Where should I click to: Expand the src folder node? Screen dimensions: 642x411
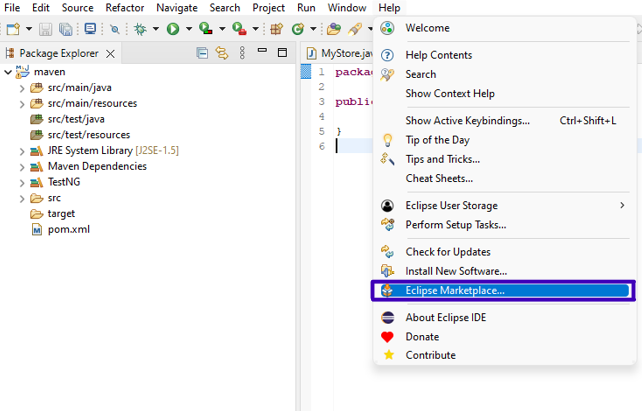click(22, 199)
